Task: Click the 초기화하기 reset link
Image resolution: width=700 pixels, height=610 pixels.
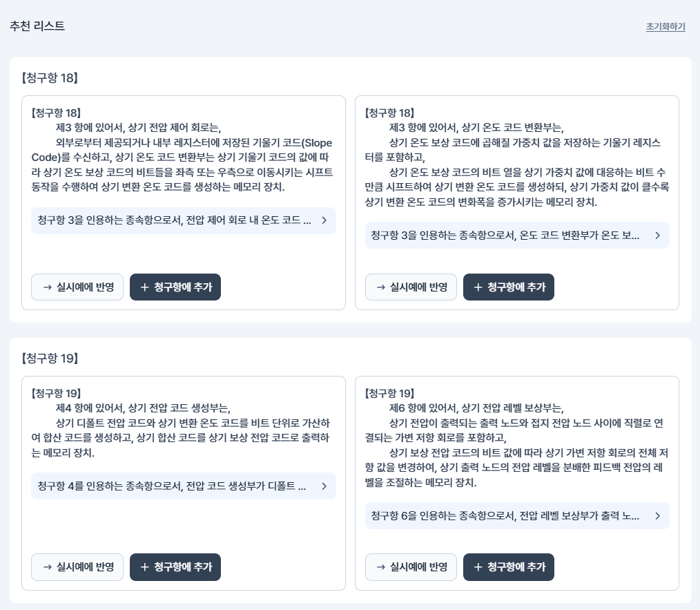Action: click(665, 27)
